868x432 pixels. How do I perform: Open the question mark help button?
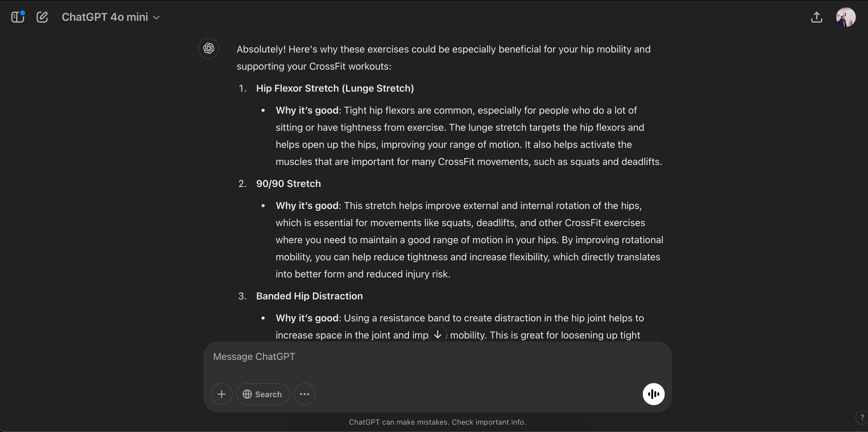(x=862, y=417)
